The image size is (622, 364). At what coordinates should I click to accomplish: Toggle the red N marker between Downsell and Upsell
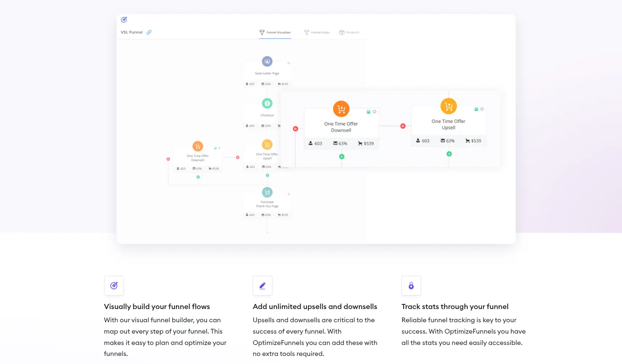[402, 126]
